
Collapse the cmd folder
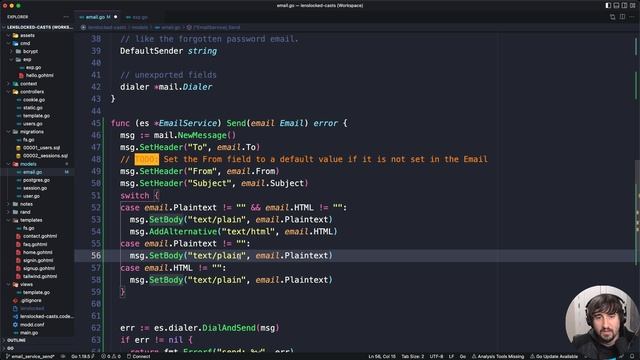point(25,43)
